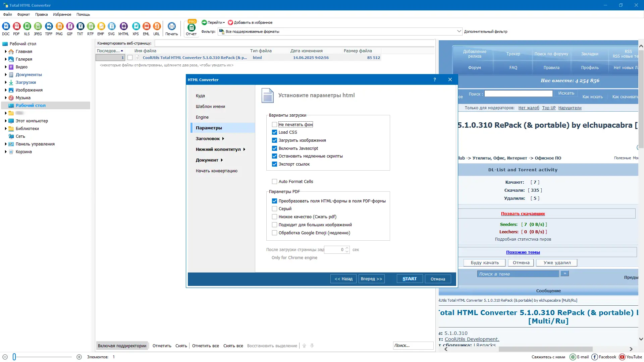Uncheck the Load CSS option
This screenshot has height=362, width=644.
[274, 132]
